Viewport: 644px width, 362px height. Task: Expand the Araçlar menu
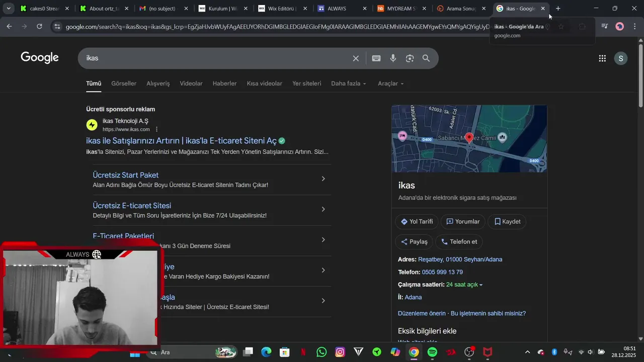(391, 83)
